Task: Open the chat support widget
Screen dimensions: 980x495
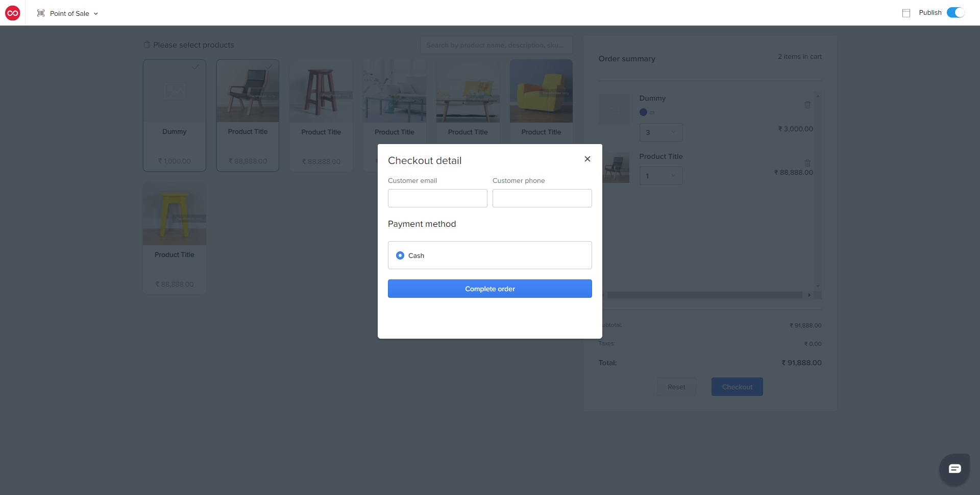Action: (954, 468)
